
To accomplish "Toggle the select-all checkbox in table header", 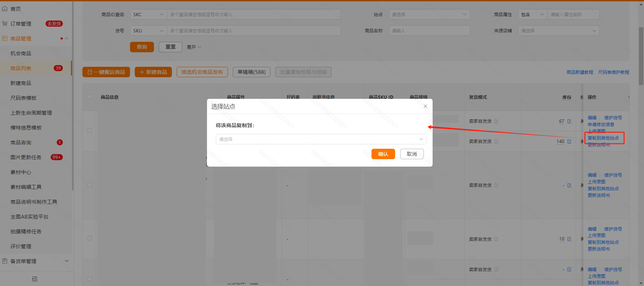I will click(89, 97).
